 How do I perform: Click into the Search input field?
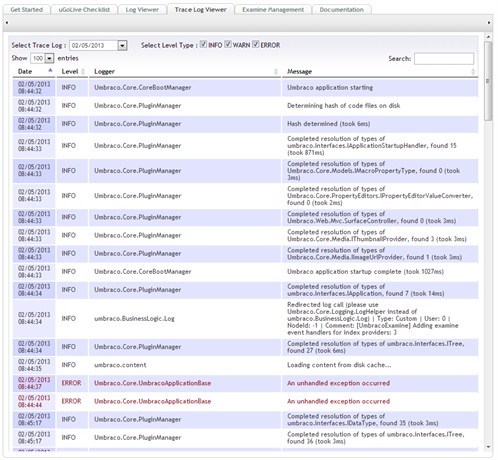coord(444,59)
